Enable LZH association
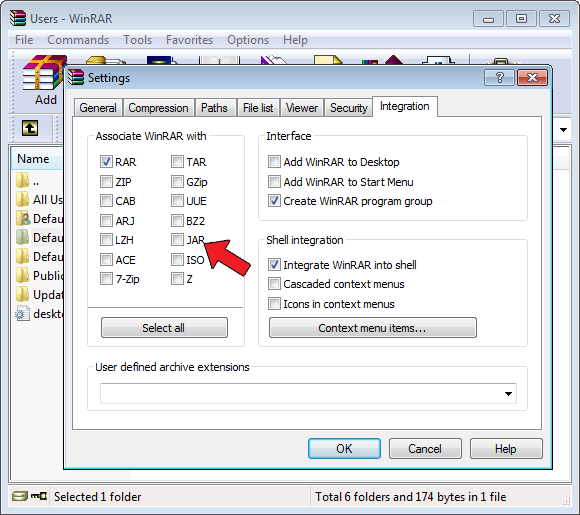The height and width of the screenshot is (515, 580). click(106, 240)
